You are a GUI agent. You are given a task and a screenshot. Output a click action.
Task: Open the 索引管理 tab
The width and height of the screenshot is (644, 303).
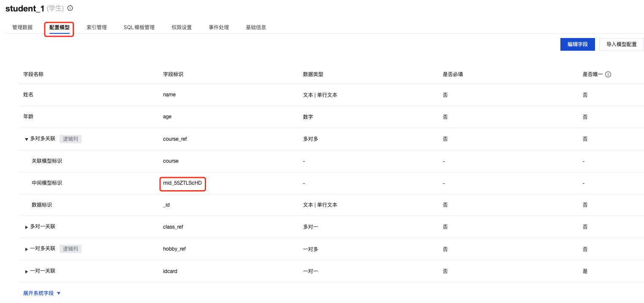click(x=96, y=27)
